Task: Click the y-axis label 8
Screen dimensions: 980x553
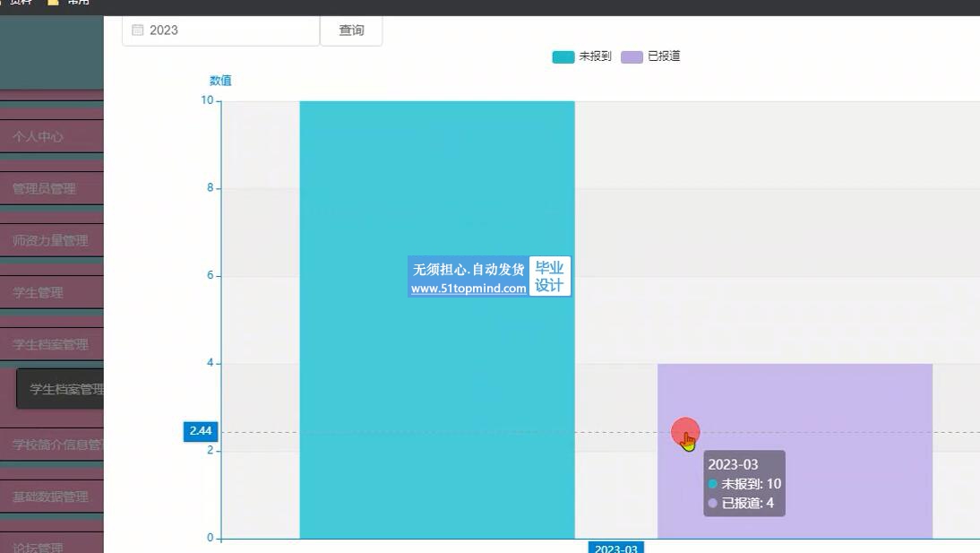Action: [210, 187]
